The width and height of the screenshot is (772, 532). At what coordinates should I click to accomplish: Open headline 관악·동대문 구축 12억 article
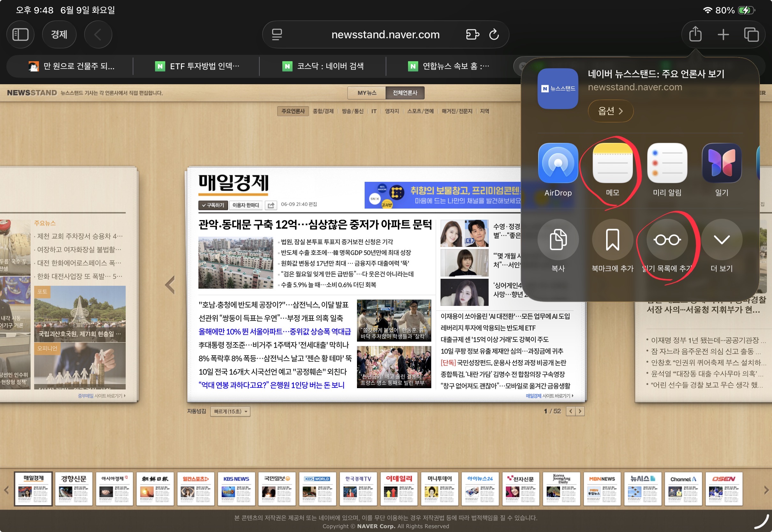coord(315,225)
